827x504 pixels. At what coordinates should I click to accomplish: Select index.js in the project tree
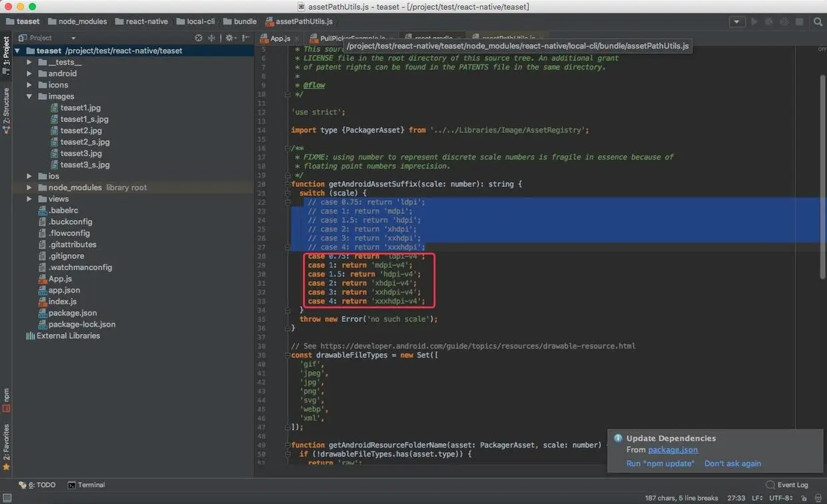[x=62, y=301]
